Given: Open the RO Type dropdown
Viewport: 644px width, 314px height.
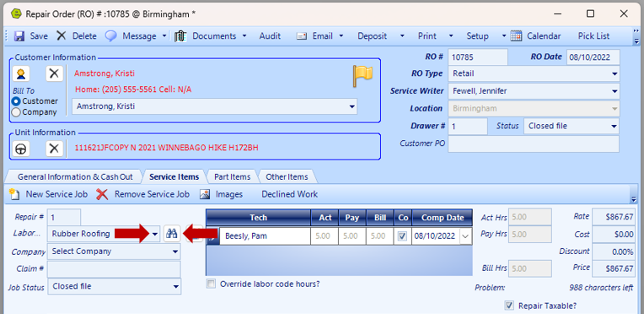Looking at the screenshot, I should tap(614, 74).
